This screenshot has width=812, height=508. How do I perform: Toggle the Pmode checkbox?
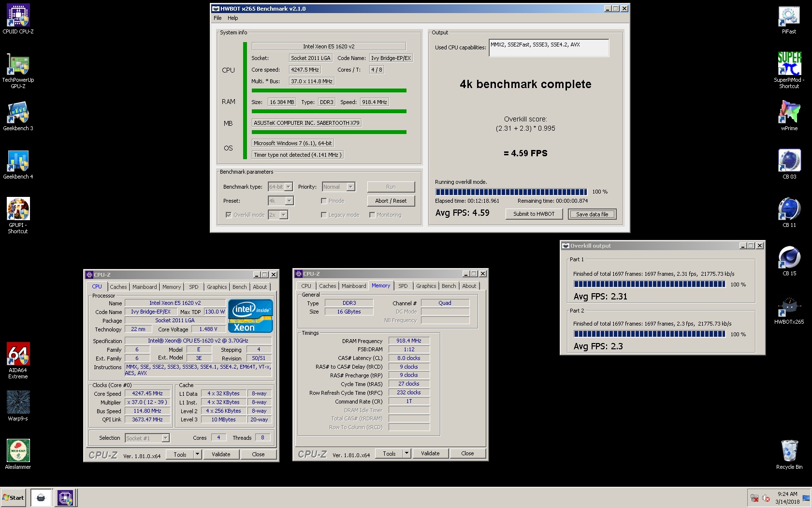coord(324,201)
